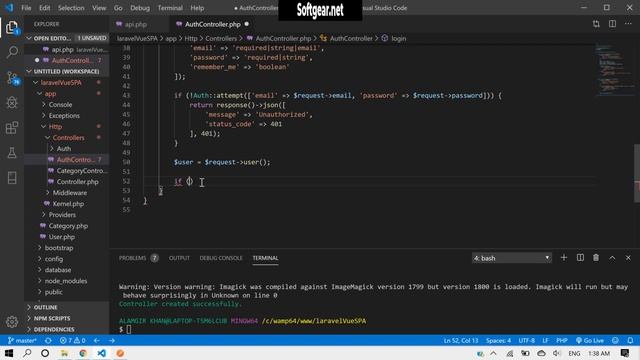The height and width of the screenshot is (360, 640).
Task: Click AuthController class in breadcrumb
Action: click(351, 38)
